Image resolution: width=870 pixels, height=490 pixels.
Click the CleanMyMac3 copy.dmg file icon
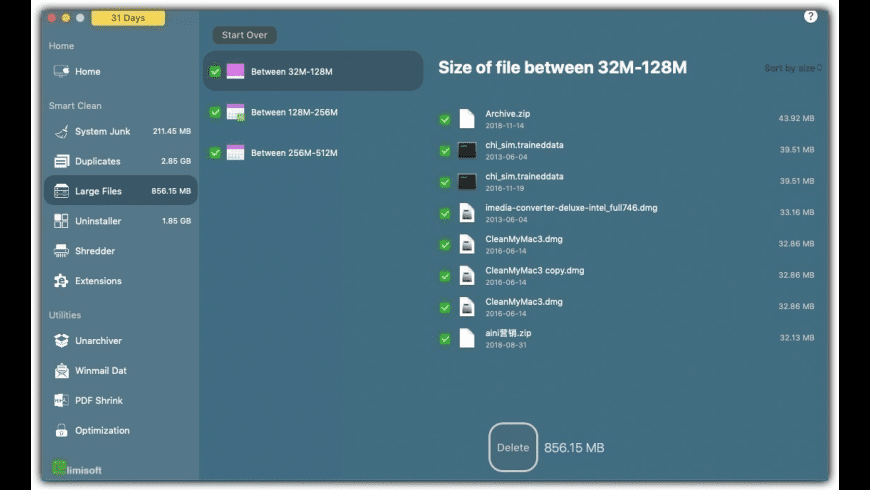pos(467,275)
